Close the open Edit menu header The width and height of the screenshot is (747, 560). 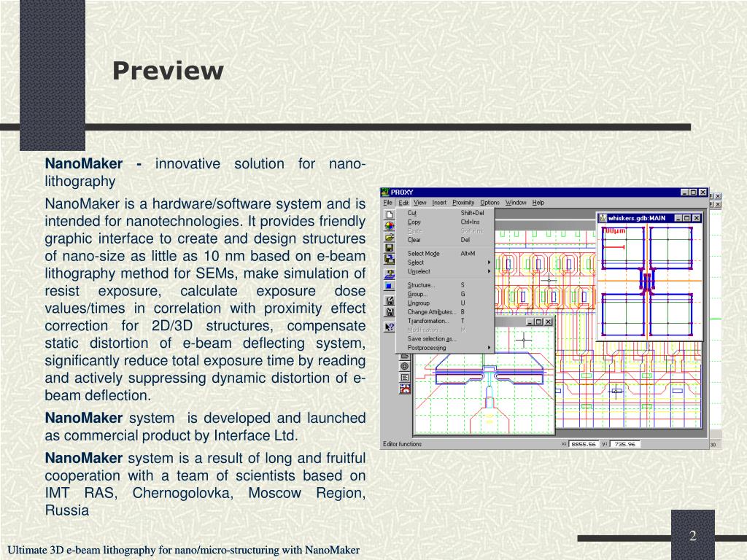pos(403,203)
